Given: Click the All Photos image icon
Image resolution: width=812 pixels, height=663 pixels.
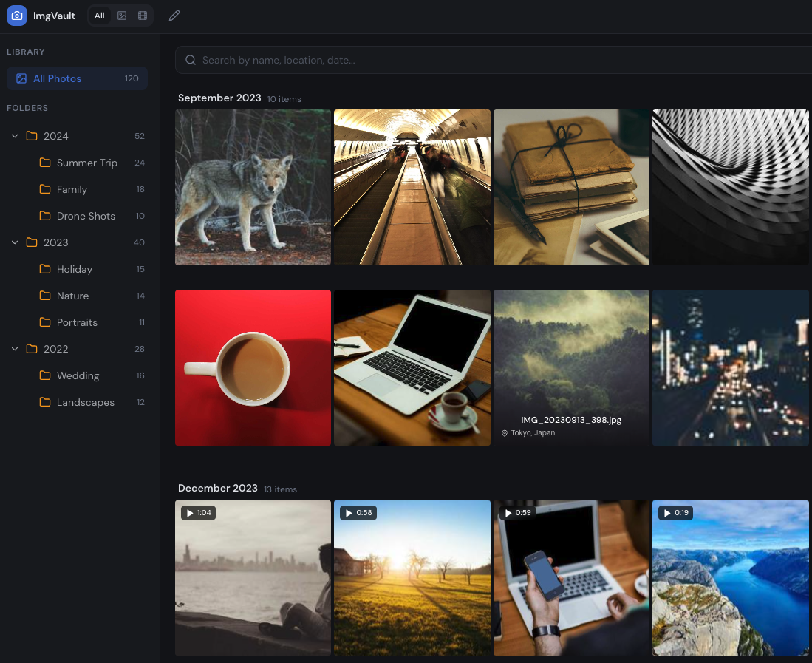Looking at the screenshot, I should (x=21, y=78).
